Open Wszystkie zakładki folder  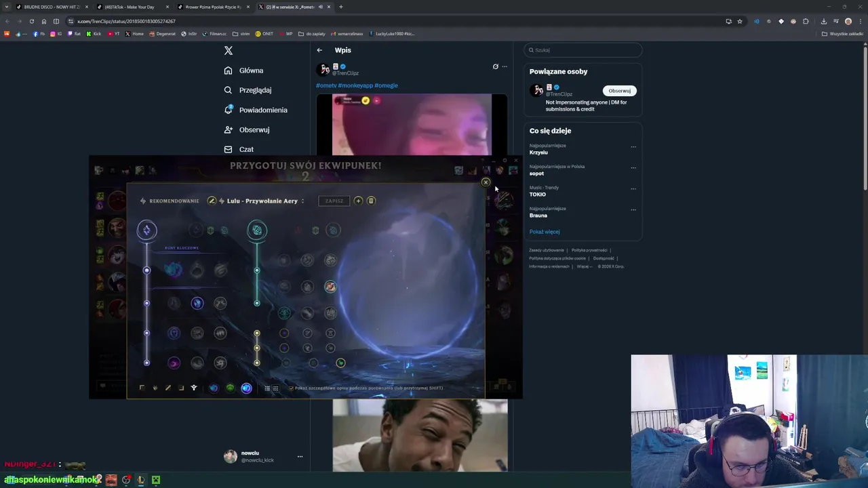click(x=842, y=34)
